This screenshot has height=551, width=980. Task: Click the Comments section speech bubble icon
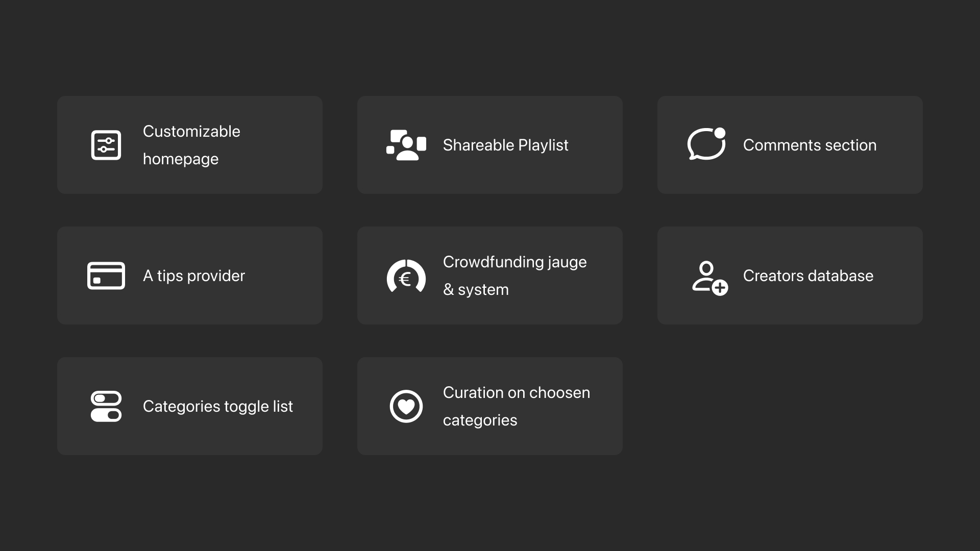706,144
